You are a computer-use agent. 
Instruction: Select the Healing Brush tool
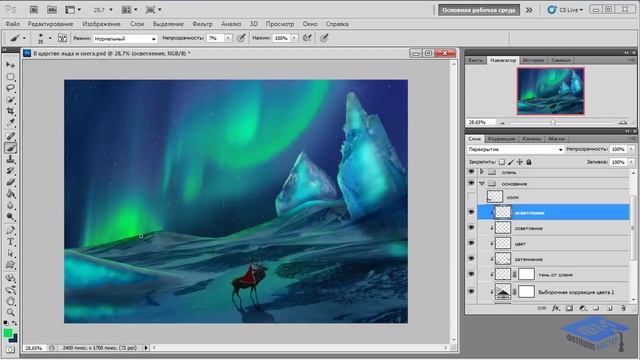[x=11, y=136]
